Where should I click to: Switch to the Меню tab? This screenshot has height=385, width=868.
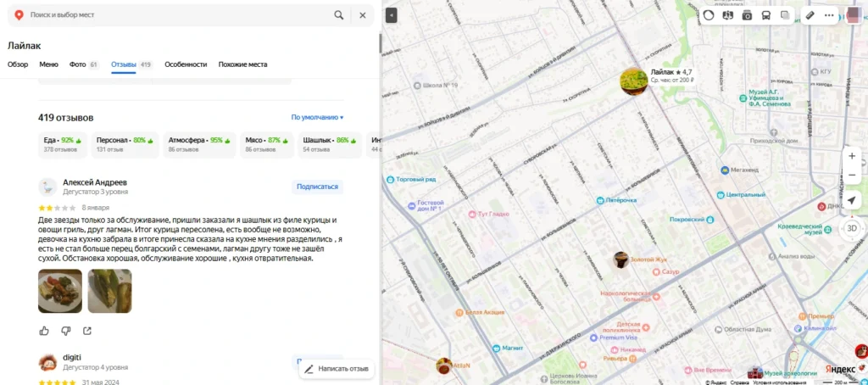click(48, 64)
